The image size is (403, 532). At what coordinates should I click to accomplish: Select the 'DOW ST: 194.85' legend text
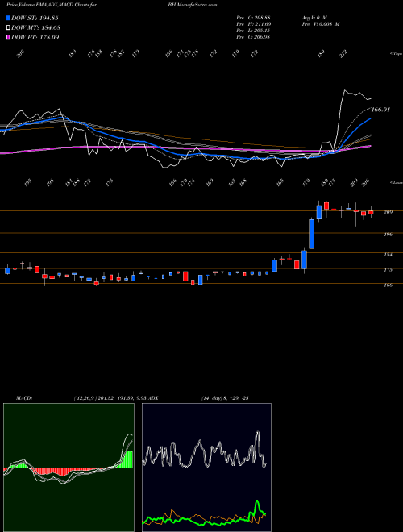pyautogui.click(x=35, y=18)
